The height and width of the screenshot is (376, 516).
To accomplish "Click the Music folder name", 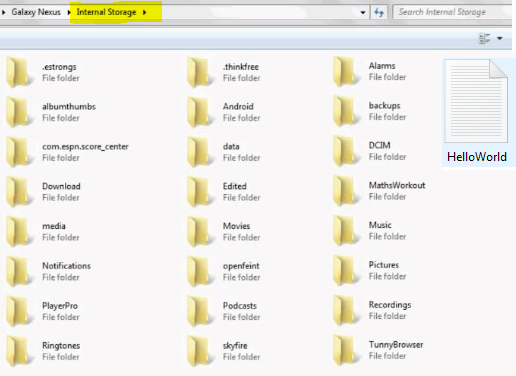I will point(380,225).
